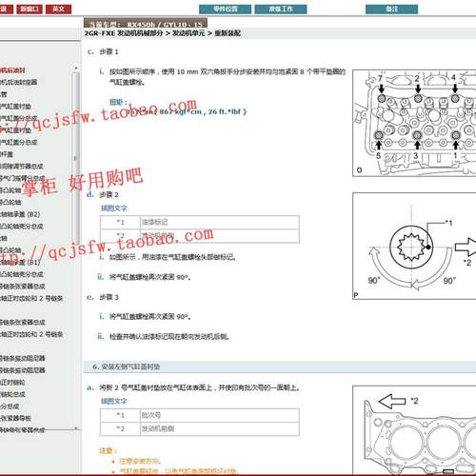The width and height of the screenshot is (476, 476).
Task: Click the orange 注意: label
Action: 109,450
